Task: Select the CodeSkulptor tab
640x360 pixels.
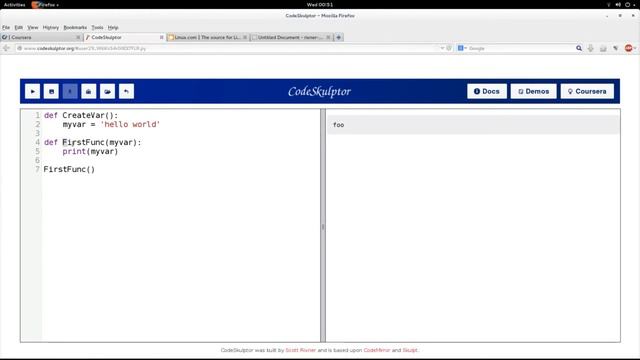Action: click(124, 37)
